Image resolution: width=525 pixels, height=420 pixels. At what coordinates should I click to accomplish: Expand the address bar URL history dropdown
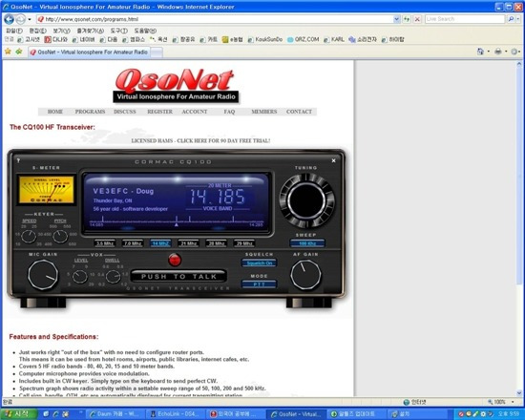(396, 19)
